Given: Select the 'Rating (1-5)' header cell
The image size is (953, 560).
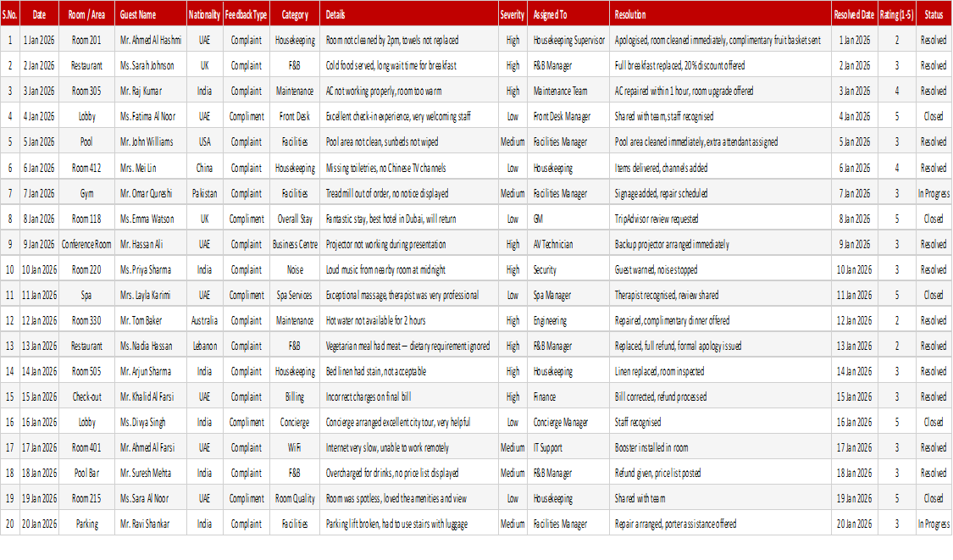Looking at the screenshot, I should [897, 14].
